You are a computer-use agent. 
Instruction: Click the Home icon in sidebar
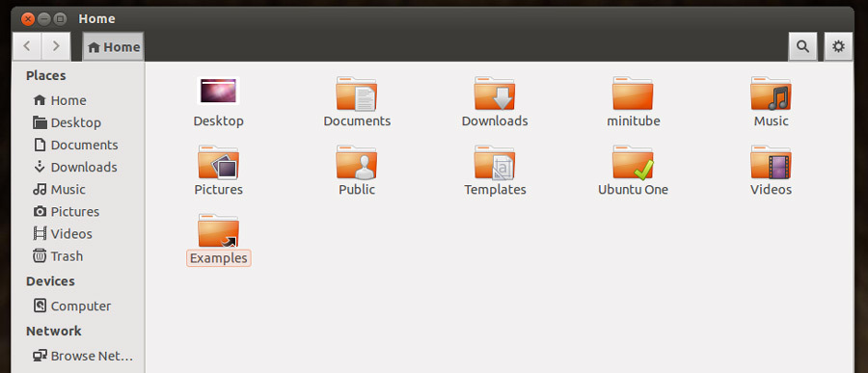40,100
